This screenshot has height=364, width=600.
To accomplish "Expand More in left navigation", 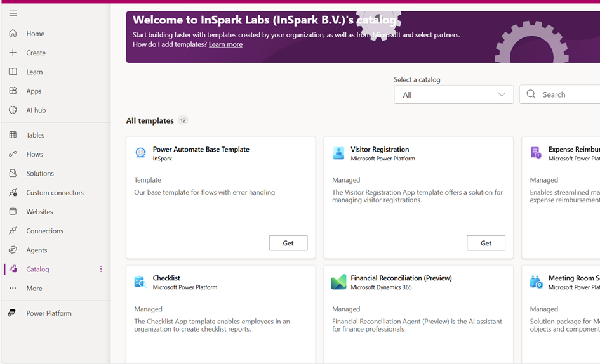I will pyautogui.click(x=34, y=289).
